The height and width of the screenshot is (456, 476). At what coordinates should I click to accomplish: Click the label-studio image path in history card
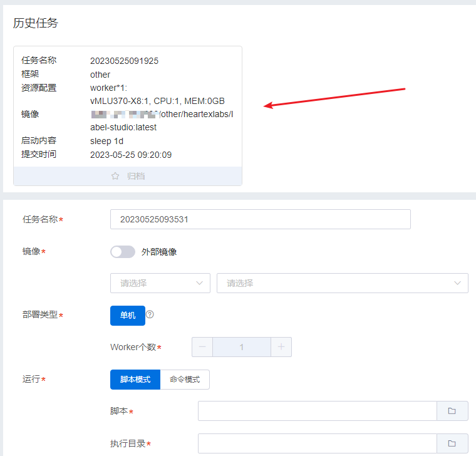coord(162,120)
